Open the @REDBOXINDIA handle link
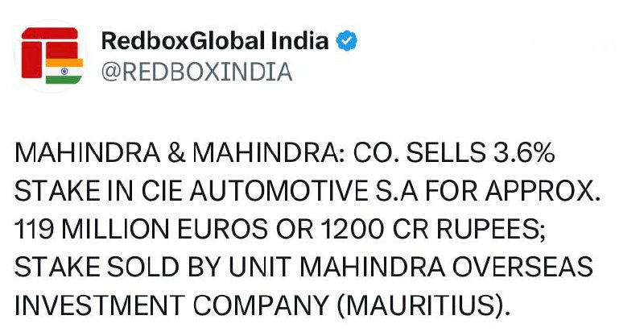The image size is (644, 332). coord(196,72)
